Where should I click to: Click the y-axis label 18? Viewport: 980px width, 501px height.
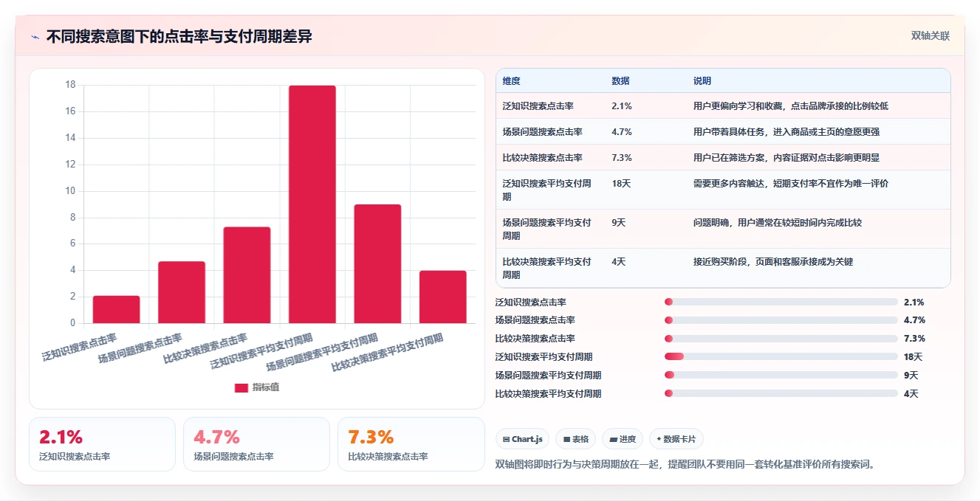coord(70,85)
